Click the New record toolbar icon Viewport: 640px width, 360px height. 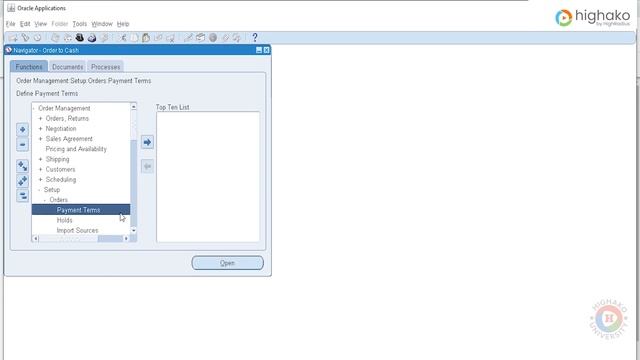tap(13, 38)
